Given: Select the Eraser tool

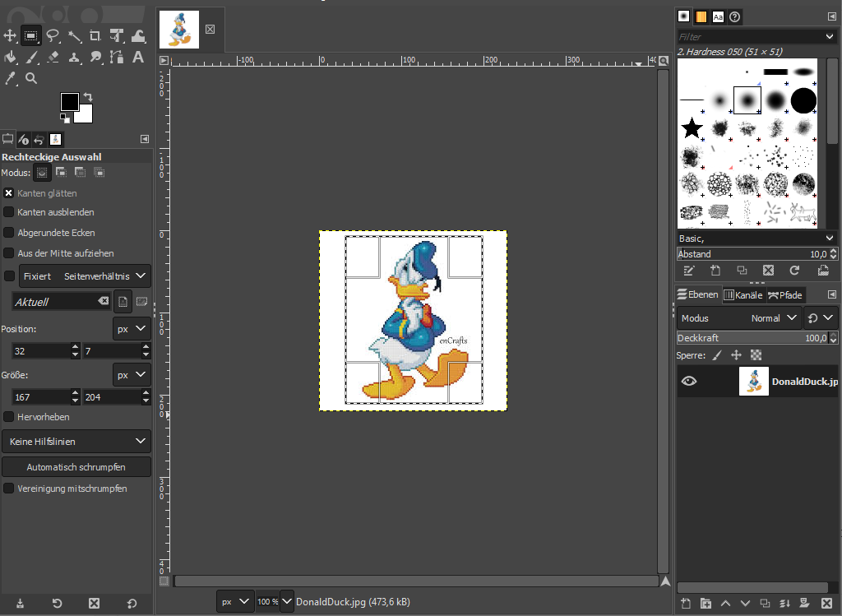Looking at the screenshot, I should click(53, 57).
